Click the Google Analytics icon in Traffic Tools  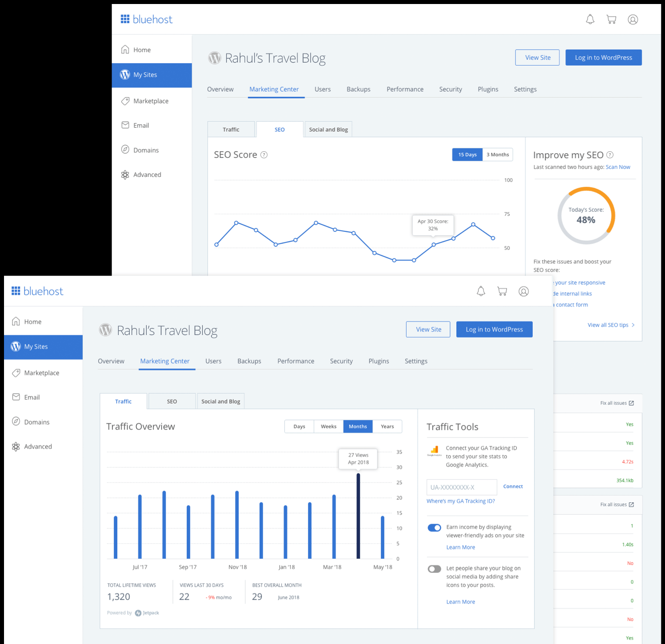point(434,451)
